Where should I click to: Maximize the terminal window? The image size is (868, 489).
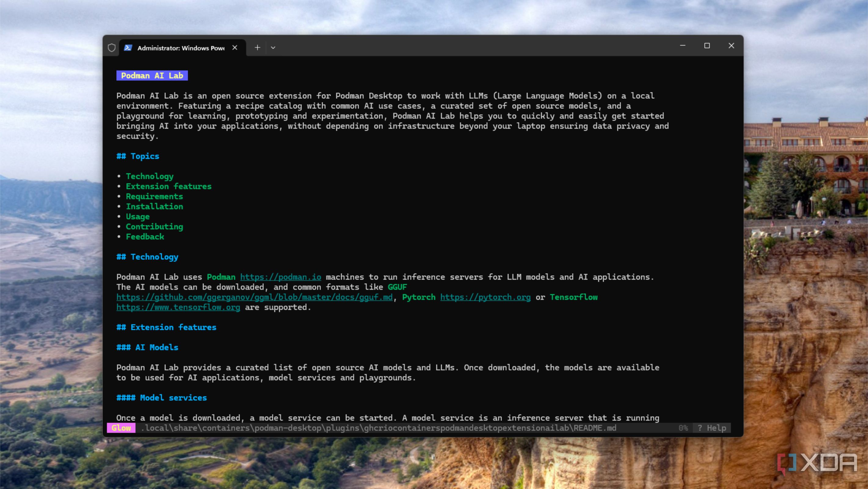(707, 46)
